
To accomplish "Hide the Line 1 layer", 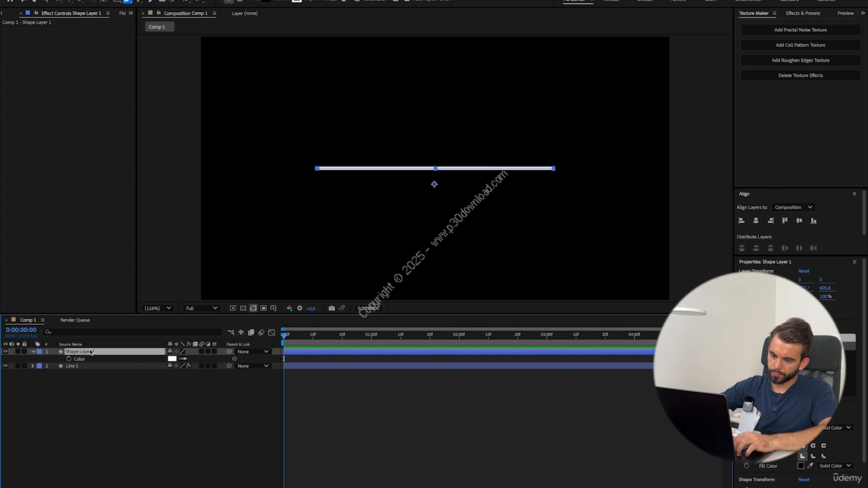I will (5, 366).
